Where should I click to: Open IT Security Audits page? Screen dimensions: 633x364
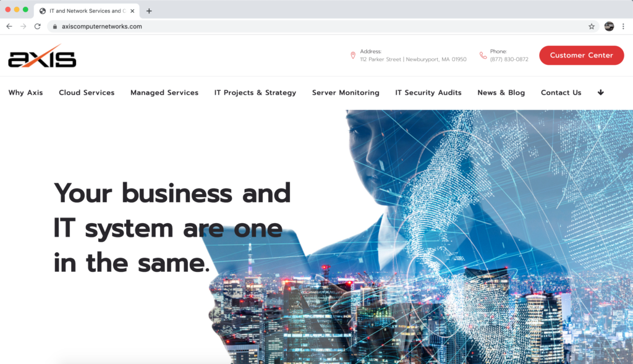coord(428,93)
